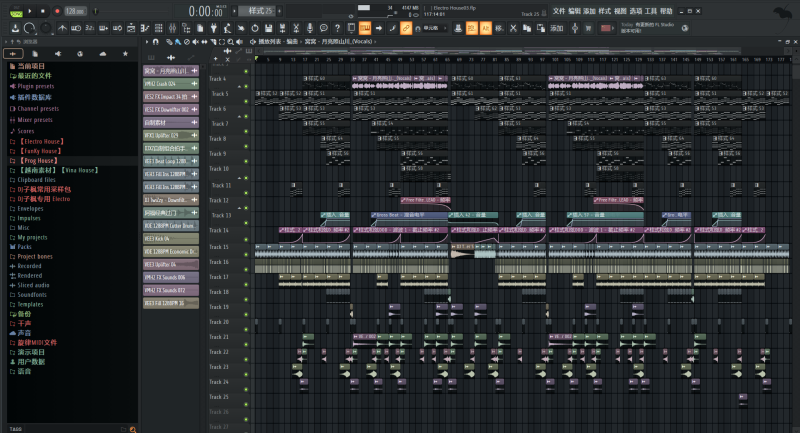Start playback with the play button
Screen dimensions: 800x433
click(x=30, y=11)
